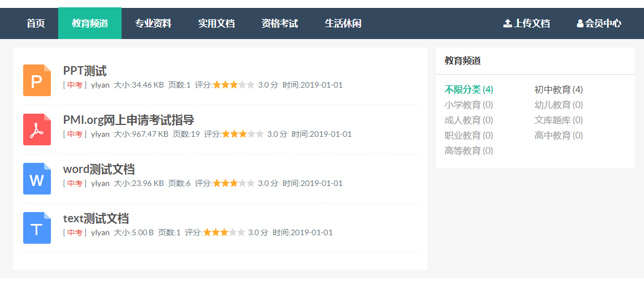Click the red PDF file icon

click(37, 129)
